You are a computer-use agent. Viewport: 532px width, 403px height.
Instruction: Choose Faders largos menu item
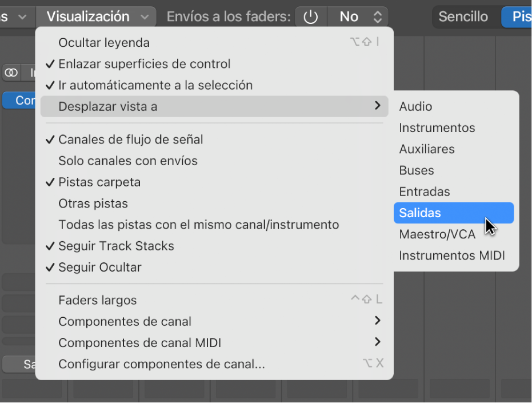[98, 300]
